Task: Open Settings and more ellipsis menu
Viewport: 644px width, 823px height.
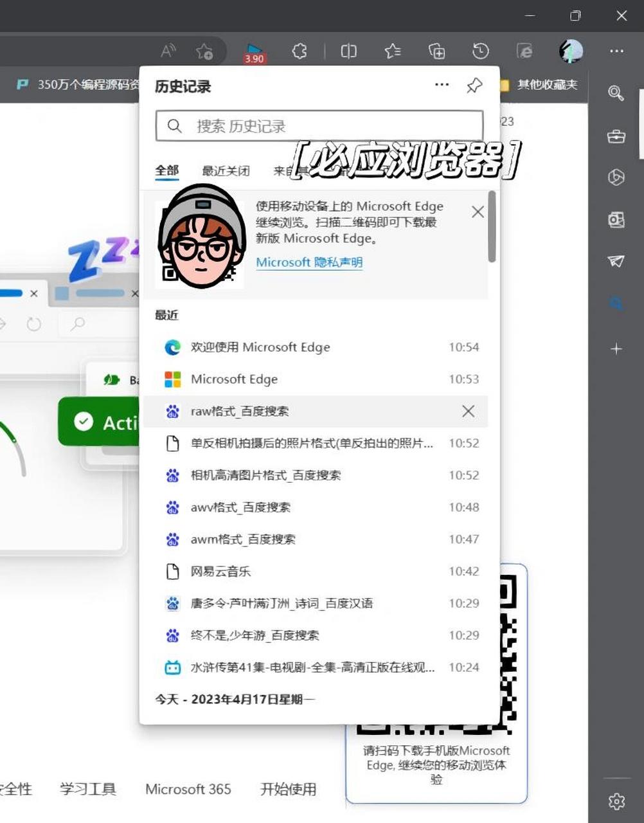Action: click(616, 51)
